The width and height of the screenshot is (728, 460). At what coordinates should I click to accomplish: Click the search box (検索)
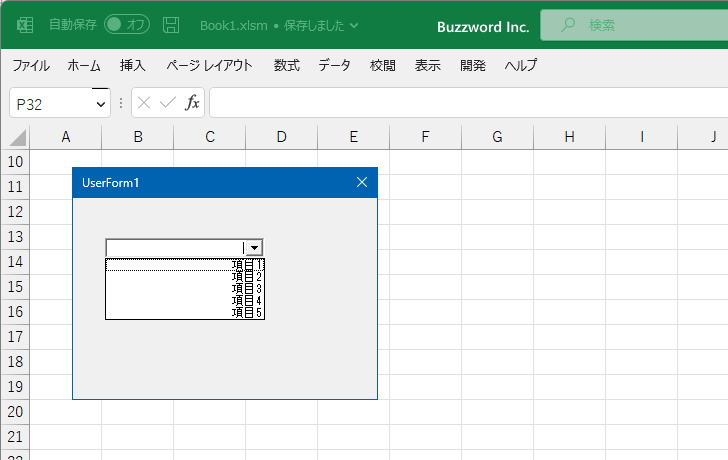(634, 25)
